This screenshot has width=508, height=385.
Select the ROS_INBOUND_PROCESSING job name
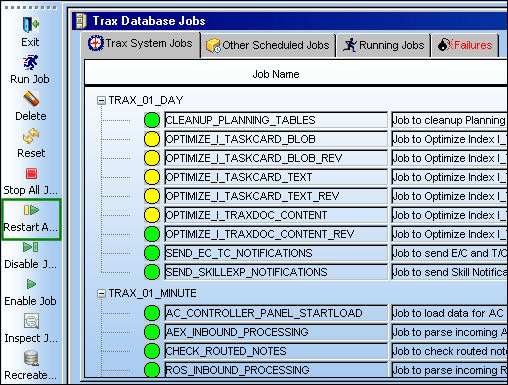276,370
